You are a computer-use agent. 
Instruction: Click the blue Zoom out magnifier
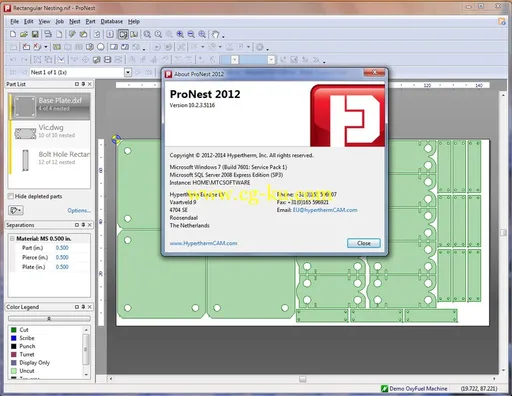(191, 34)
